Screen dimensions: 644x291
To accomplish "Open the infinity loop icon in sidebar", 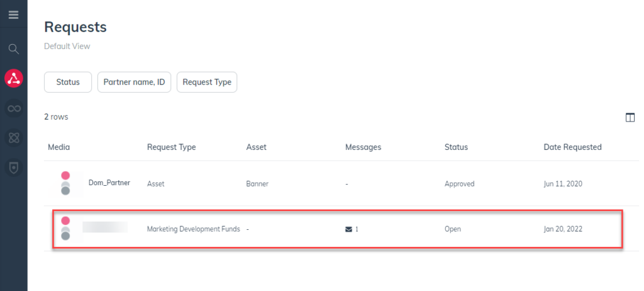I will (x=13, y=109).
